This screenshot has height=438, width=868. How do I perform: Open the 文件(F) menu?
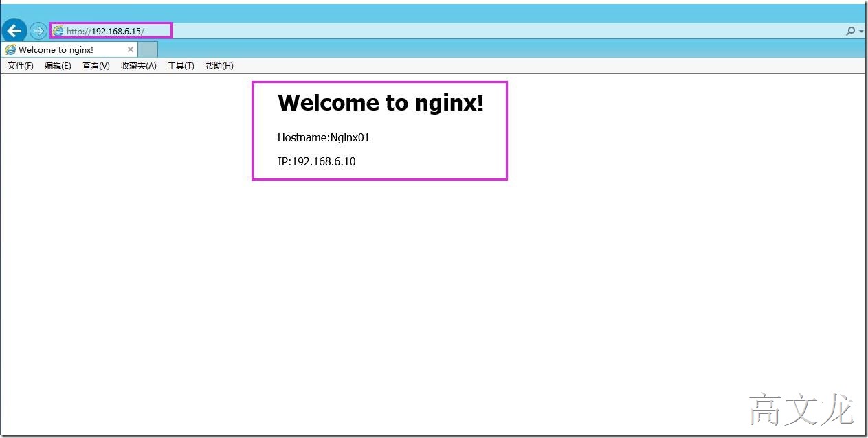[x=21, y=66]
